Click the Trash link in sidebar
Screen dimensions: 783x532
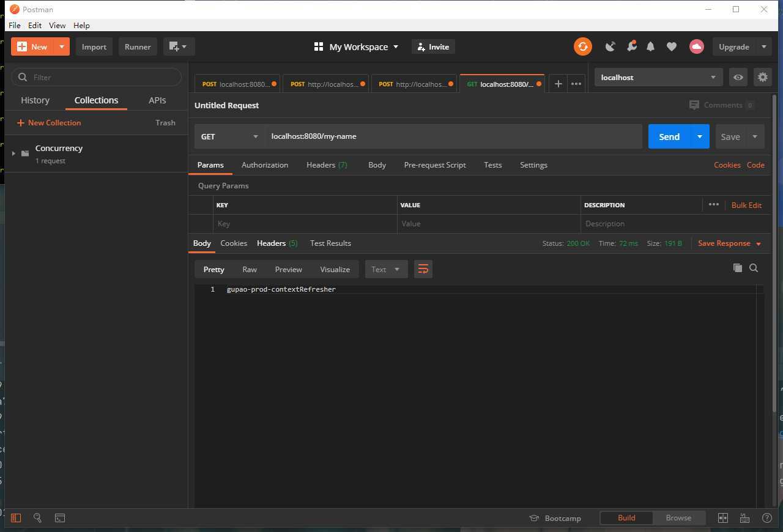165,122
